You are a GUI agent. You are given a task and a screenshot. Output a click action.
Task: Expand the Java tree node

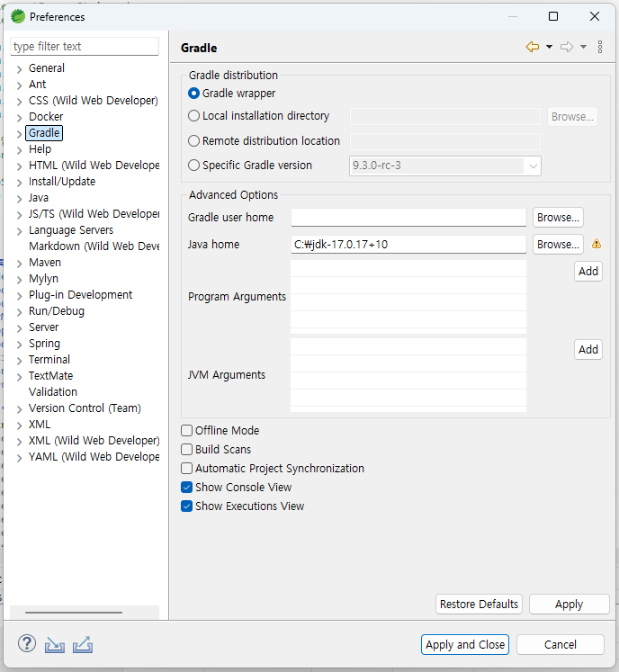19,199
